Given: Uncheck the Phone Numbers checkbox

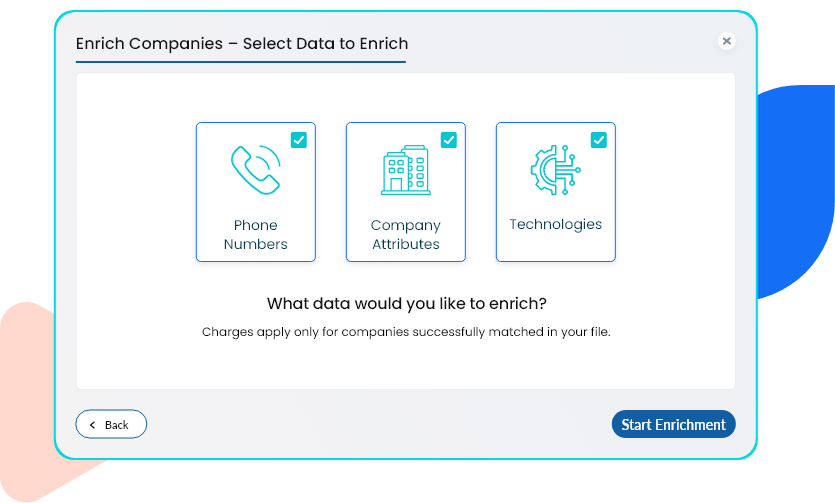Looking at the screenshot, I should tap(299, 140).
